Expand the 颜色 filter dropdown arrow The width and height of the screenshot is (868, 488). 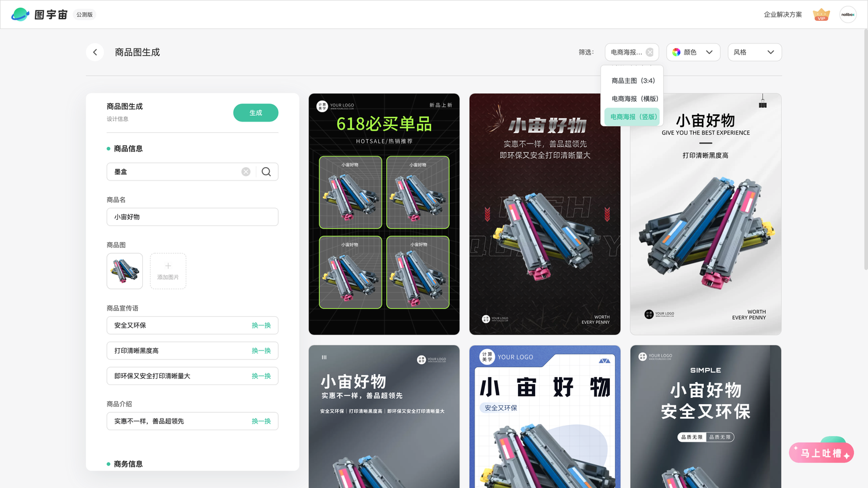click(709, 52)
